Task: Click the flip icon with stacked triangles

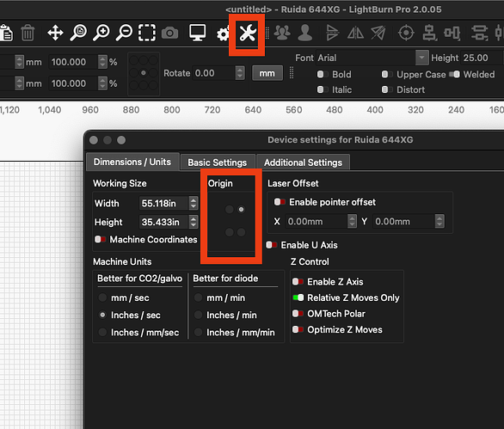Action: (332, 33)
